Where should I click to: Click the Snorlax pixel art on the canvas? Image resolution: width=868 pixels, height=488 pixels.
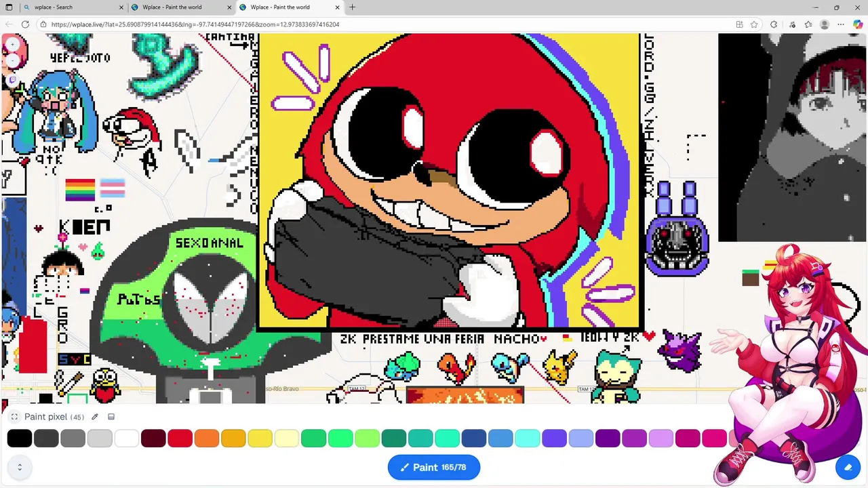click(617, 376)
